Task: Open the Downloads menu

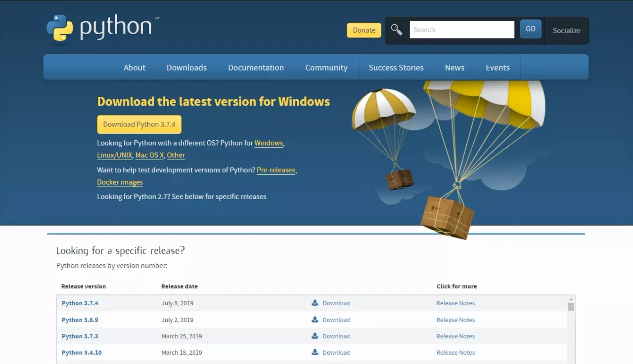Action: [186, 68]
